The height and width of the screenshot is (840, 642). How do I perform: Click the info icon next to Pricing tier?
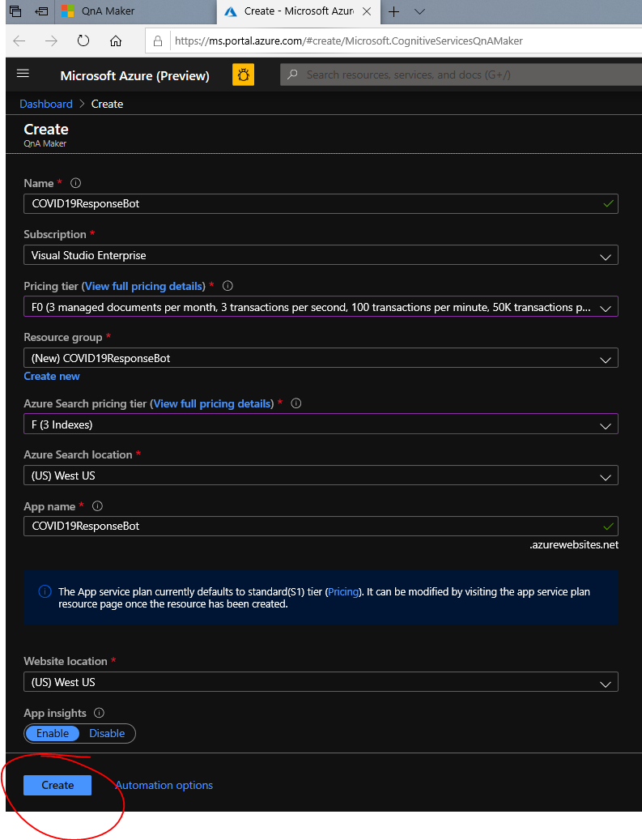point(227,286)
